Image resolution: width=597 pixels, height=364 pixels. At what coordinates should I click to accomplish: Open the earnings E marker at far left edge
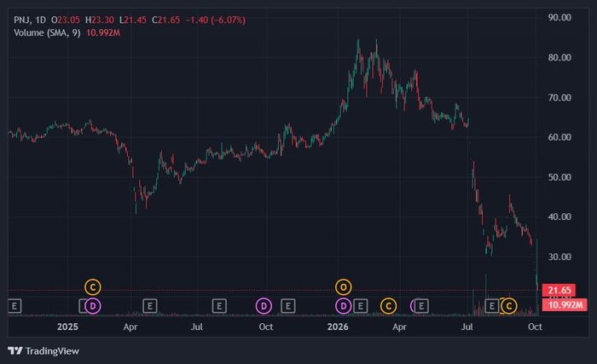[x=14, y=306]
